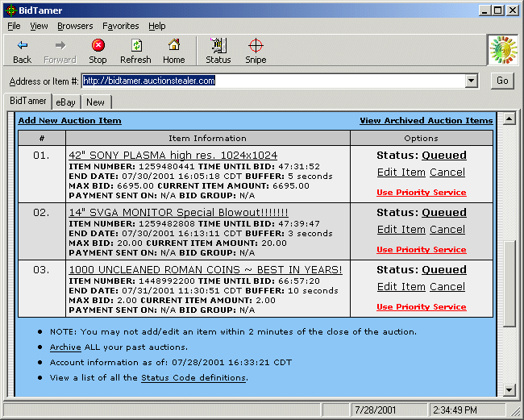Switch to the New tab
The width and height of the screenshot is (524, 420).
pyautogui.click(x=96, y=102)
